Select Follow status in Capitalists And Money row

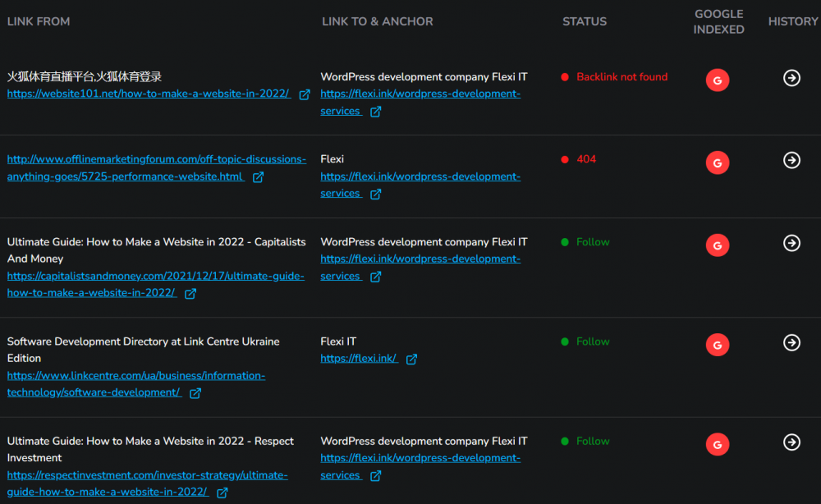tap(593, 242)
